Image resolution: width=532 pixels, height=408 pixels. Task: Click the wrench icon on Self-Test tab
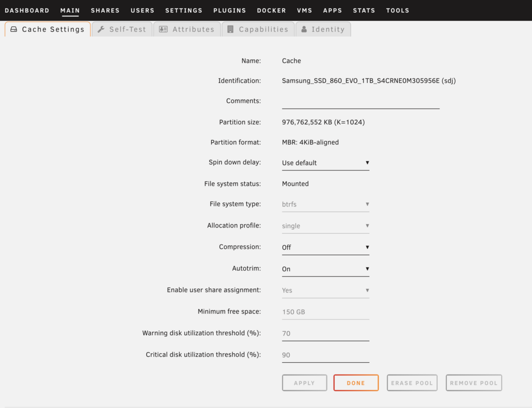tap(101, 29)
